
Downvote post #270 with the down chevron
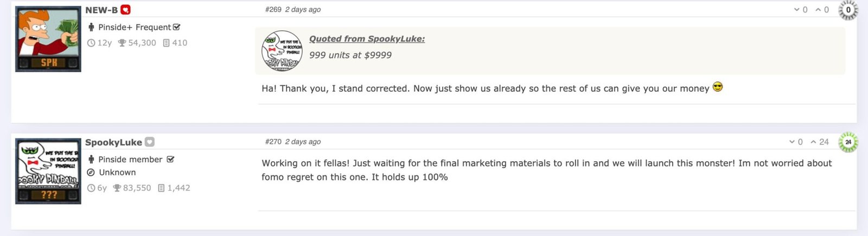[x=792, y=142]
